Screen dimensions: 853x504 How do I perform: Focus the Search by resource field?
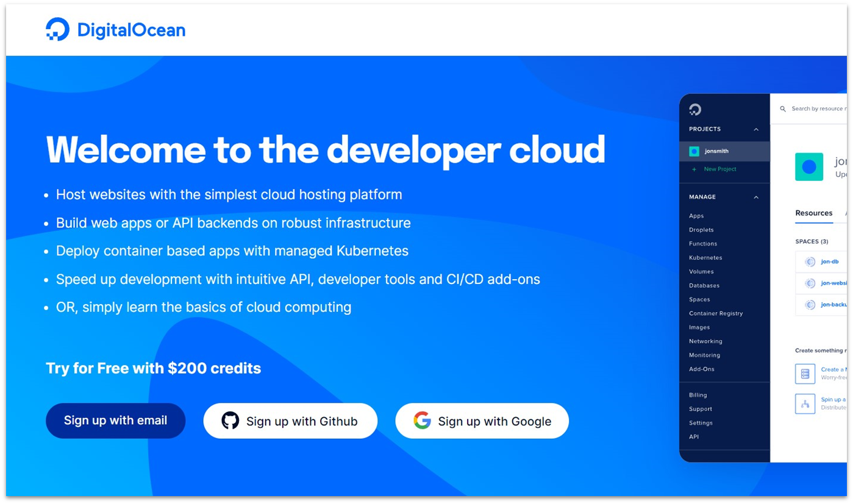[818, 109]
